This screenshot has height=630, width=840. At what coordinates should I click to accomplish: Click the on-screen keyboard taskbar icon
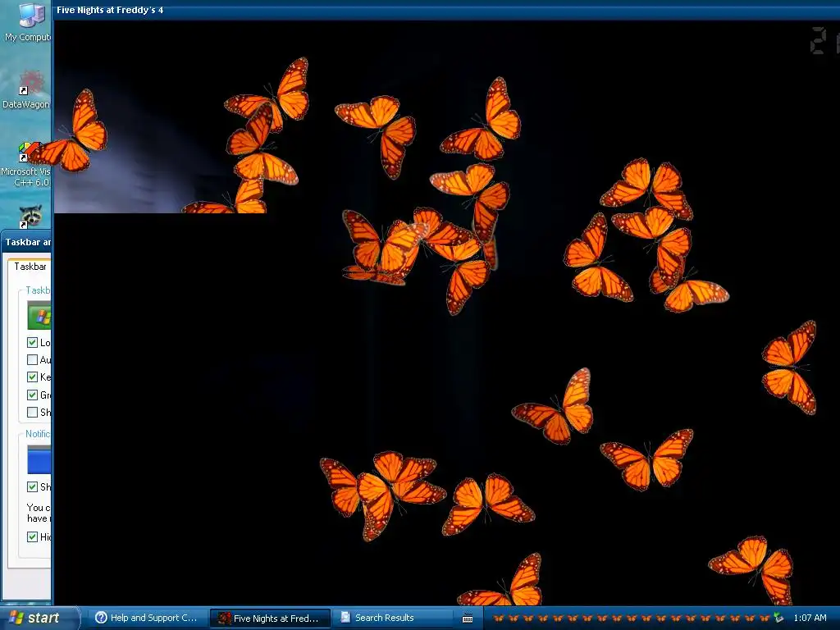[467, 619]
